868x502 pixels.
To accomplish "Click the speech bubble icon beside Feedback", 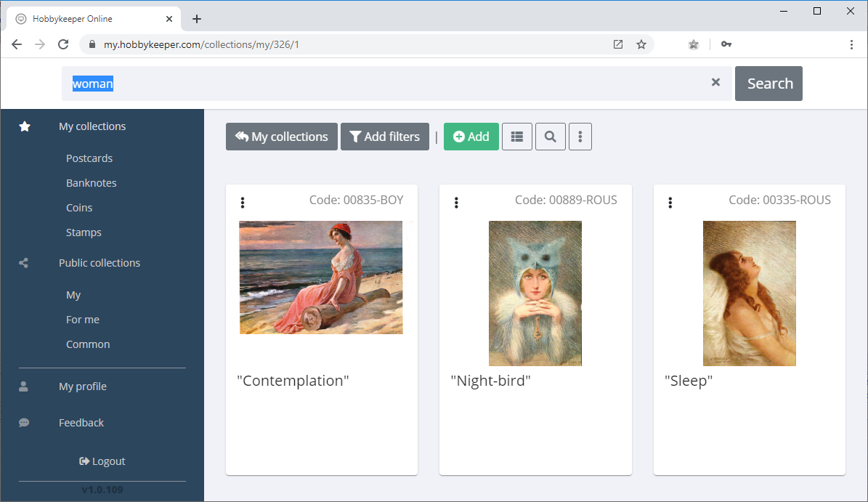I will pyautogui.click(x=24, y=423).
